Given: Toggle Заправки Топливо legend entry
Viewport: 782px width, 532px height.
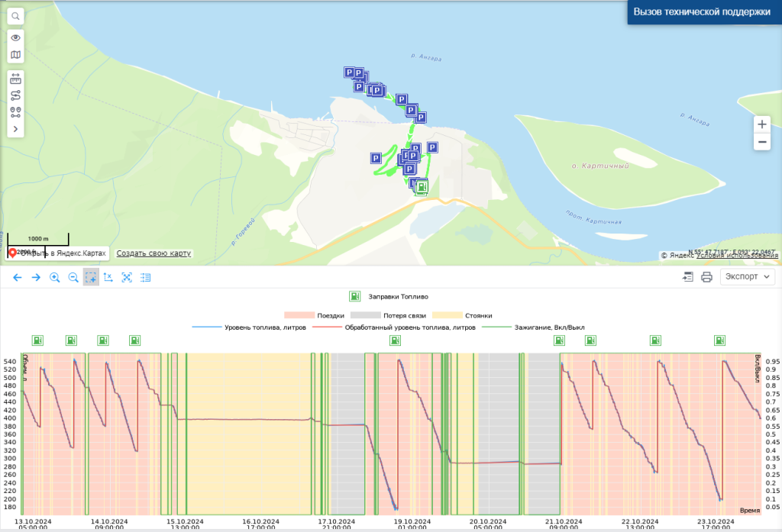Looking at the screenshot, I should coord(389,297).
